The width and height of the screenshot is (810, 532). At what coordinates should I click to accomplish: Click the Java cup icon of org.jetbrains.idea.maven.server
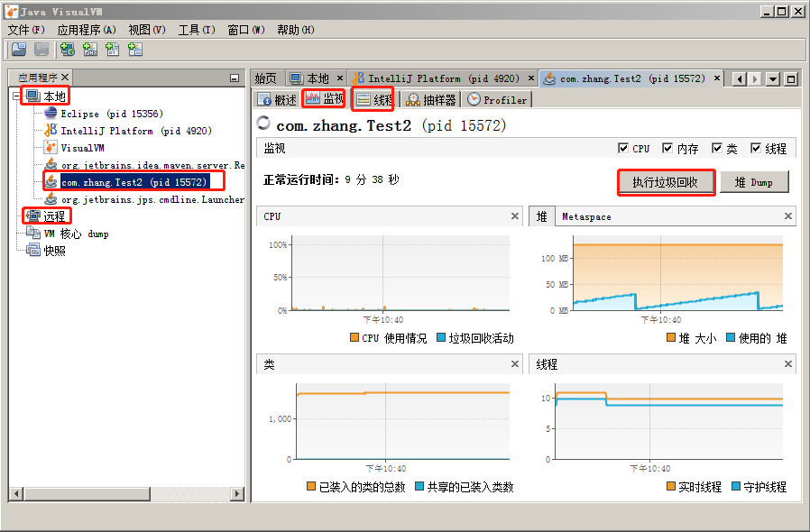(51, 165)
